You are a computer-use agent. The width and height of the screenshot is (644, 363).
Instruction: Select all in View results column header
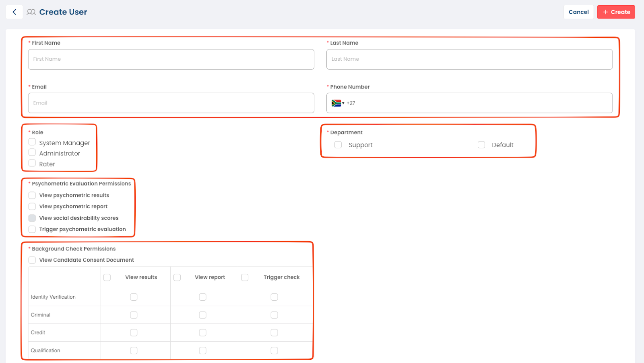[x=107, y=277]
